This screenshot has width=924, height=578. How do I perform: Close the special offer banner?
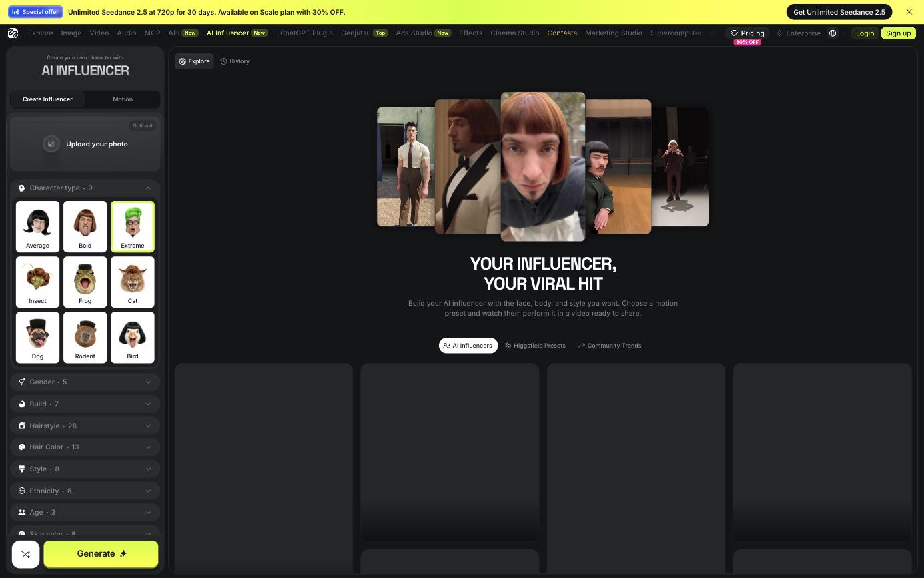point(909,12)
